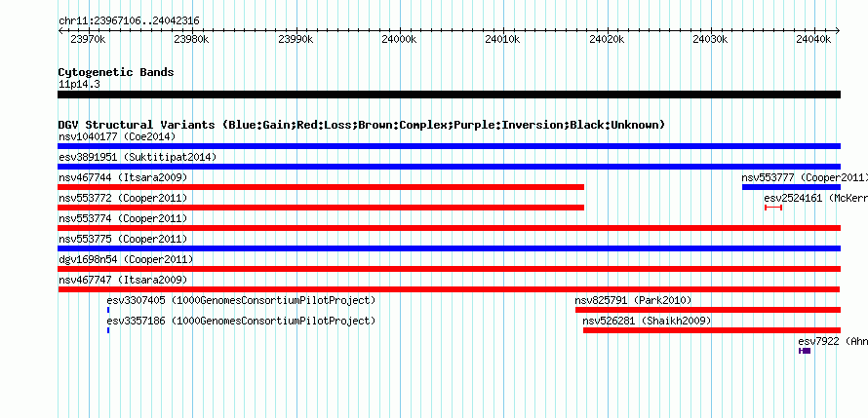Click the 11p14.3 black cytogenetic band
Image resolution: width=868 pixels, height=418 pixels.
pyautogui.click(x=449, y=95)
